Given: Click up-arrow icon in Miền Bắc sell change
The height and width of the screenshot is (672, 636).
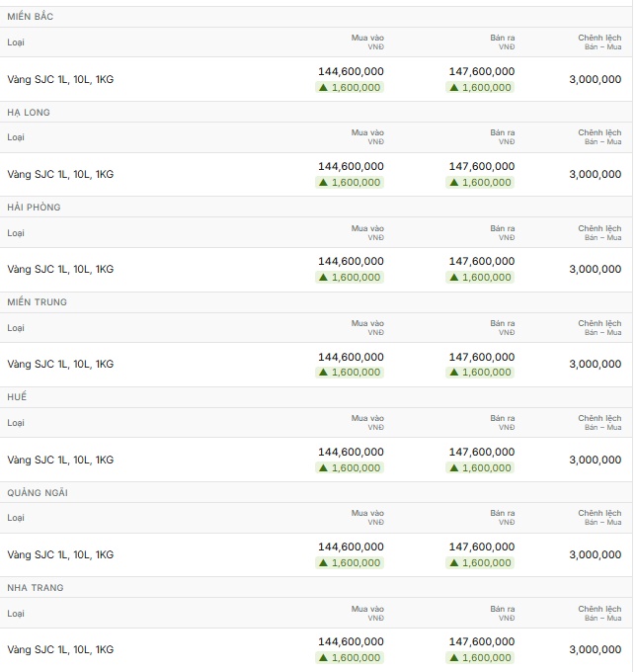Looking at the screenshot, I should (454, 87).
